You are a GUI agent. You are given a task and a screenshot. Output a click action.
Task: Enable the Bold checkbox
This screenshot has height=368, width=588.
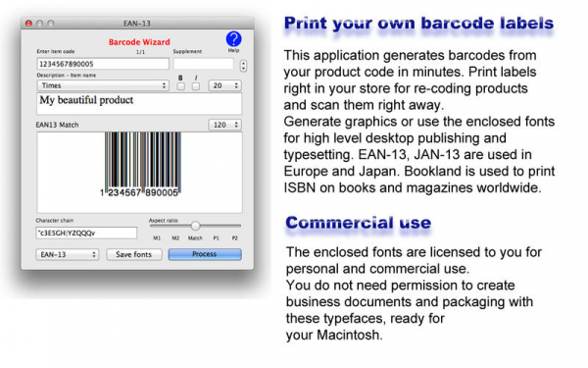(180, 86)
